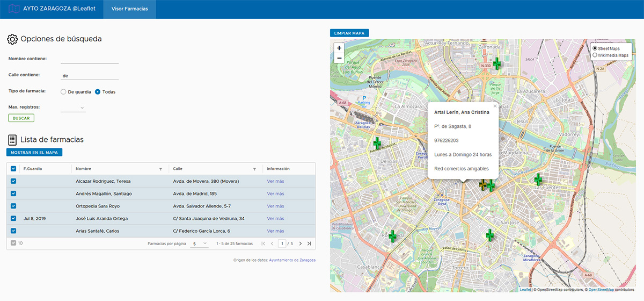The image size is (644, 301).
Task: Open the Calle column filter icon
Action: (x=254, y=169)
